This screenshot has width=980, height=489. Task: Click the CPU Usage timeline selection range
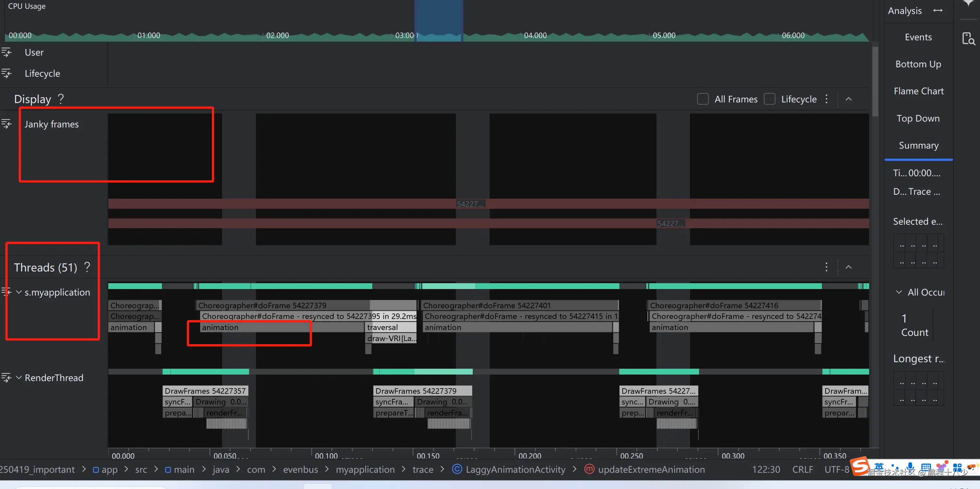pos(439,21)
